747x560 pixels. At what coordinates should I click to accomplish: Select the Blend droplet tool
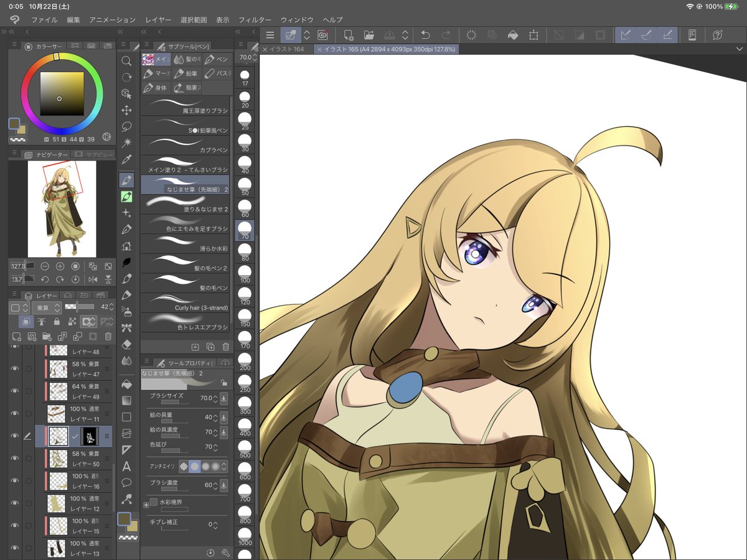[126, 361]
